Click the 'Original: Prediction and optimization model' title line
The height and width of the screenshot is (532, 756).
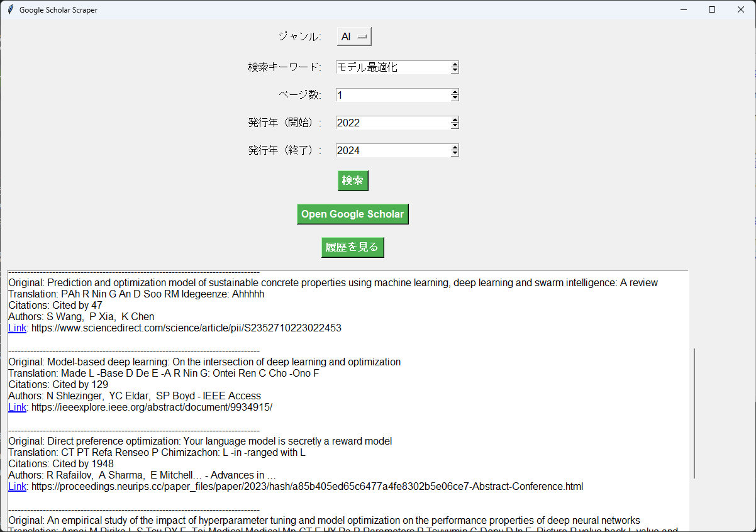(333, 283)
